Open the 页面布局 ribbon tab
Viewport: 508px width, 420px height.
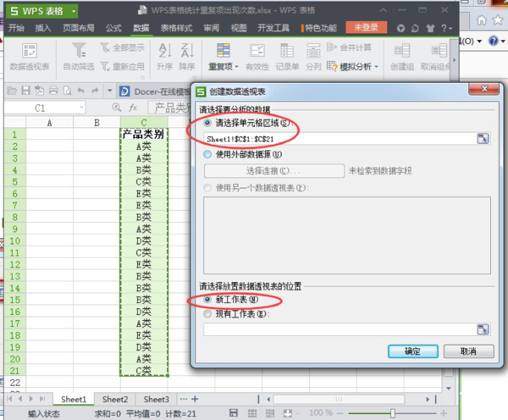click(78, 28)
